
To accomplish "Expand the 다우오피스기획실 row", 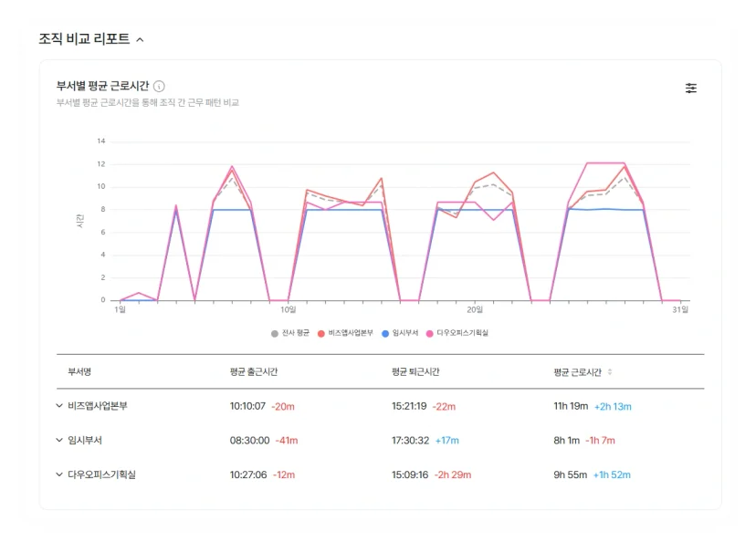I will [x=58, y=474].
